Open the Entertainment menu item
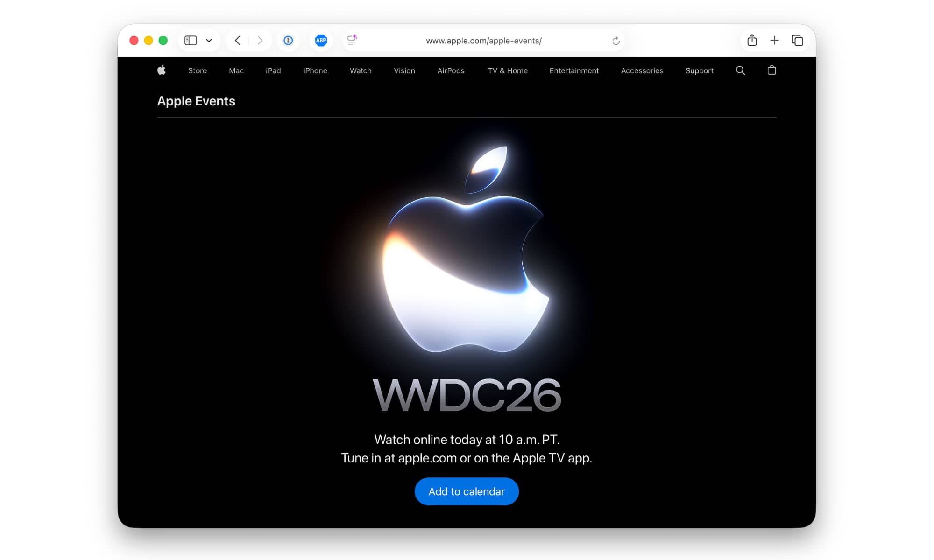This screenshot has width=934, height=560. [574, 70]
